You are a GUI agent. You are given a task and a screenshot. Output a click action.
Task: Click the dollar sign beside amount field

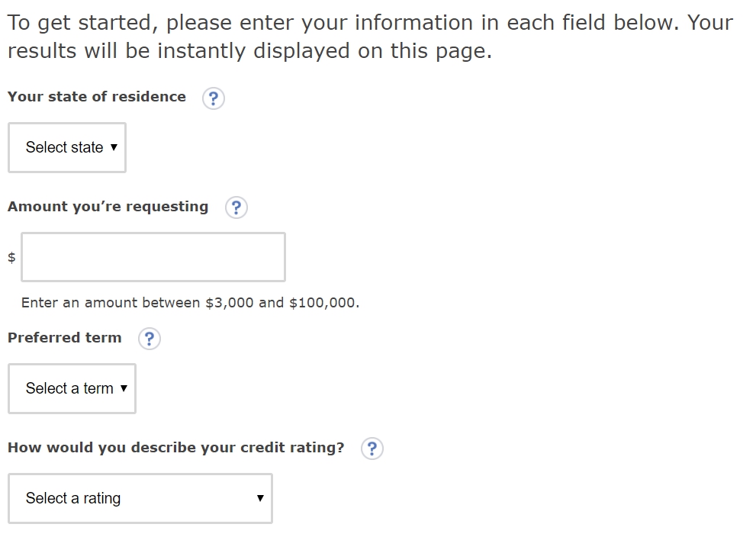coord(11,258)
